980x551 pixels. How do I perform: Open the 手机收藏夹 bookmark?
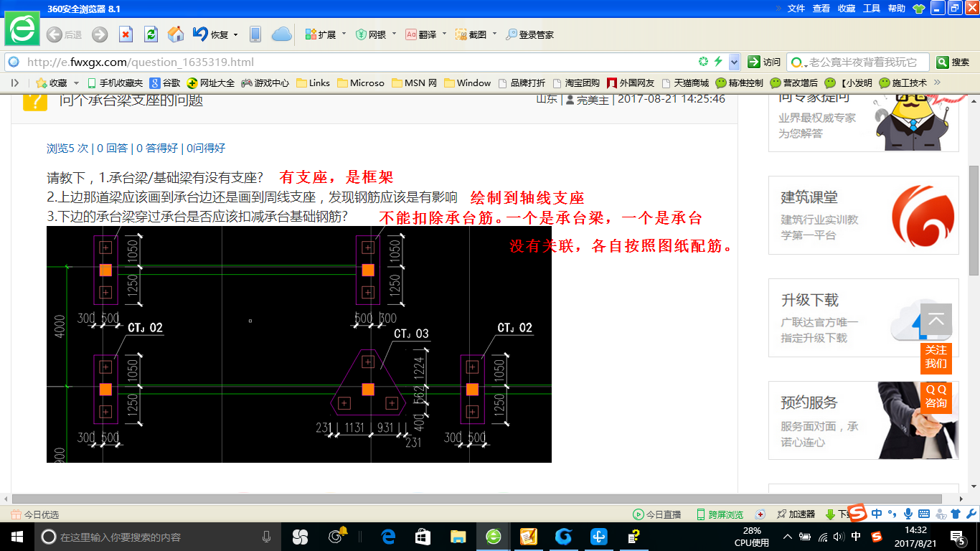[x=114, y=83]
